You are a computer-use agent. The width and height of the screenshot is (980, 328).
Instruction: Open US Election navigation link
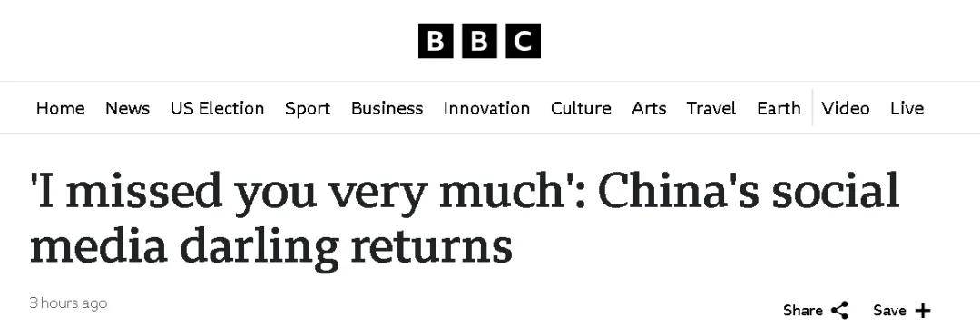(x=217, y=108)
